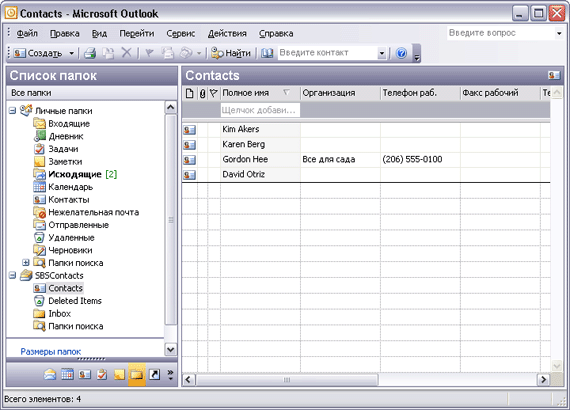The image size is (570, 410).
Task: Open the Действия menu
Action: (x=227, y=33)
